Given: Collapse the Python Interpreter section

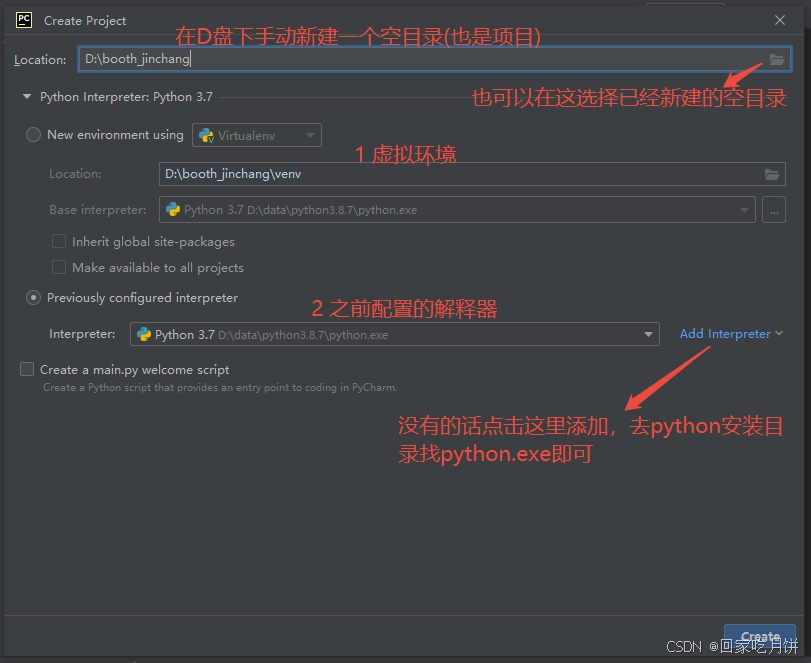Looking at the screenshot, I should tap(27, 97).
